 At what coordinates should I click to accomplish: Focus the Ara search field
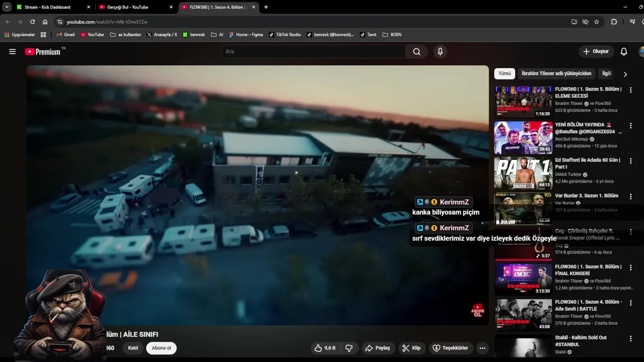click(x=313, y=51)
